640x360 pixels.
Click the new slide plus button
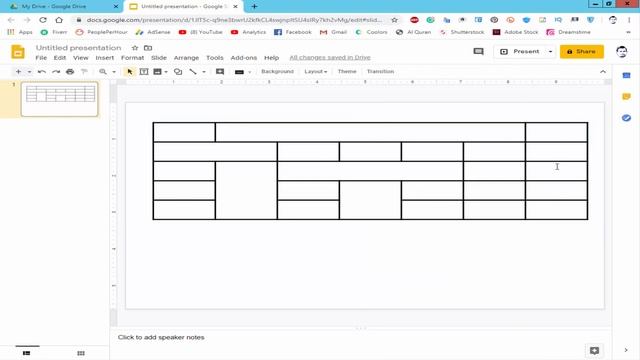(x=18, y=71)
